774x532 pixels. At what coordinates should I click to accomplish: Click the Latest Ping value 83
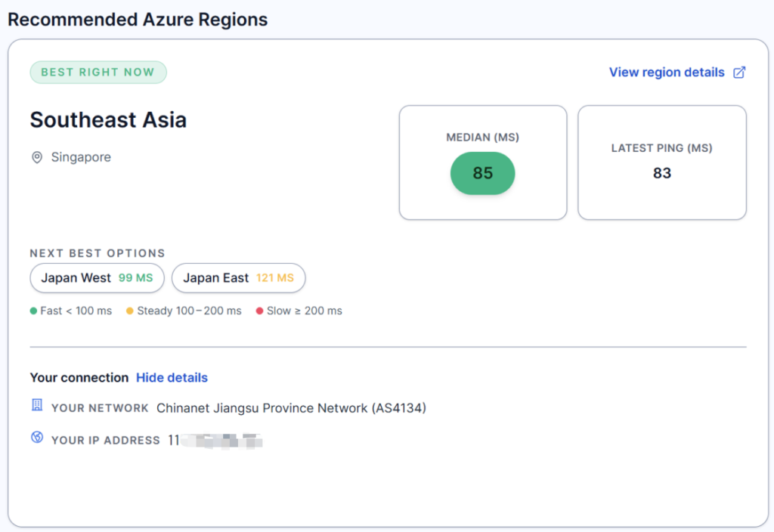coord(662,173)
